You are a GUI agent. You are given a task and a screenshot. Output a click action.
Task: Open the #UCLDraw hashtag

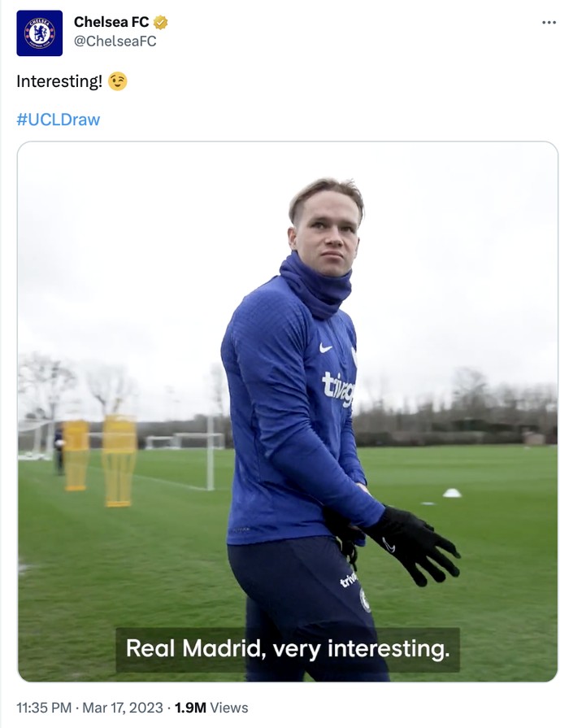click(x=58, y=120)
